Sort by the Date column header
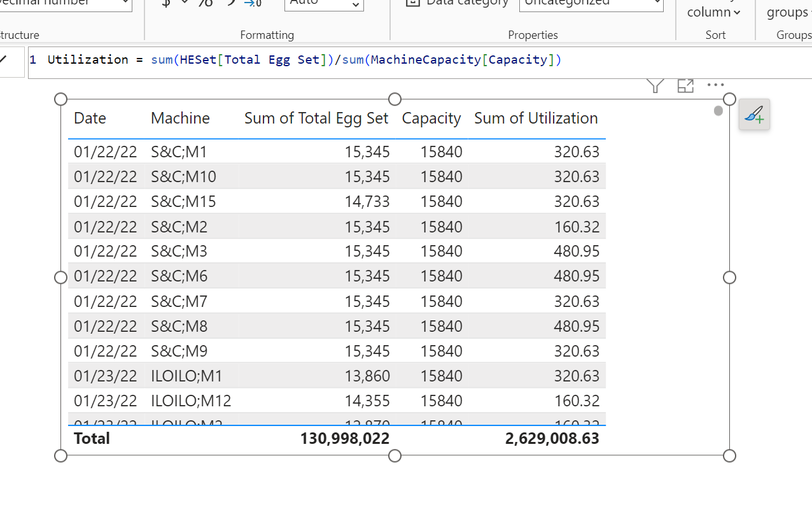 tap(90, 118)
